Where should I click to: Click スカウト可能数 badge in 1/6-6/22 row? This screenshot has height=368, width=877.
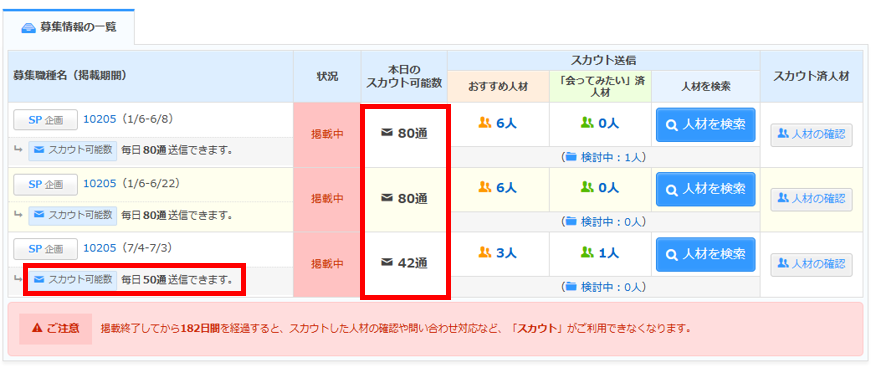click(73, 215)
